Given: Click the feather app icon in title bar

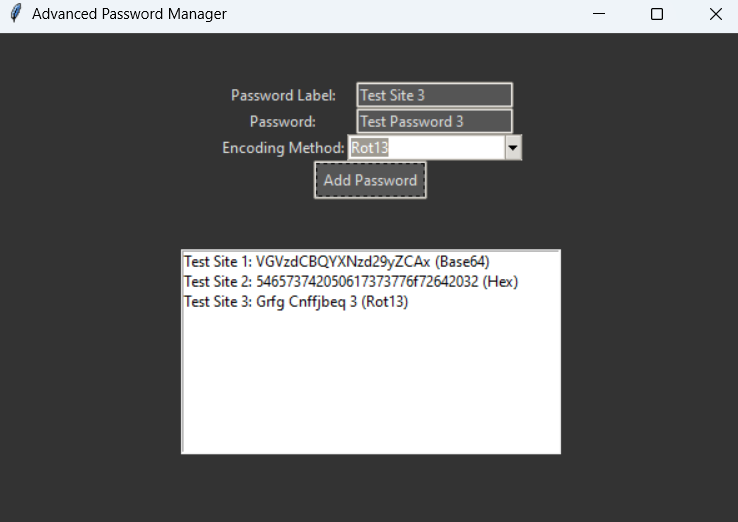Looking at the screenshot, I should click(x=15, y=14).
